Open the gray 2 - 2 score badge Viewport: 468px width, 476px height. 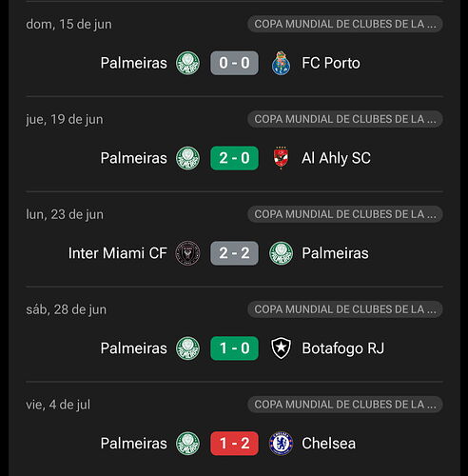(234, 253)
